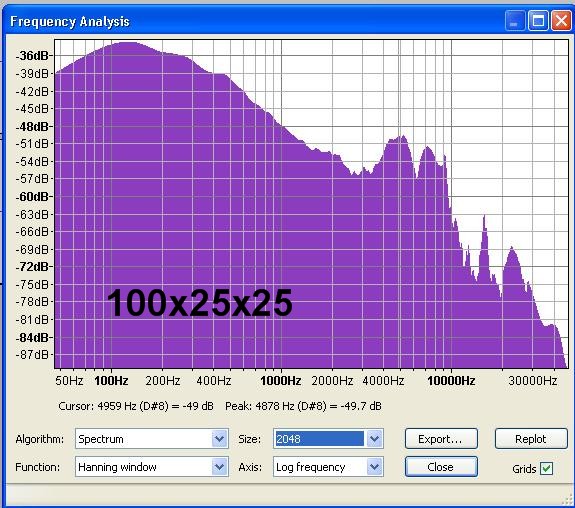Click the Replot button

531,439
